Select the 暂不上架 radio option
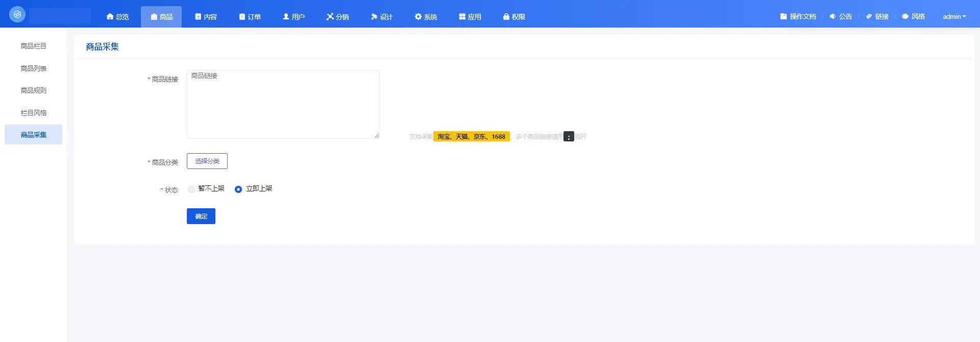This screenshot has height=342, width=980. [x=191, y=189]
